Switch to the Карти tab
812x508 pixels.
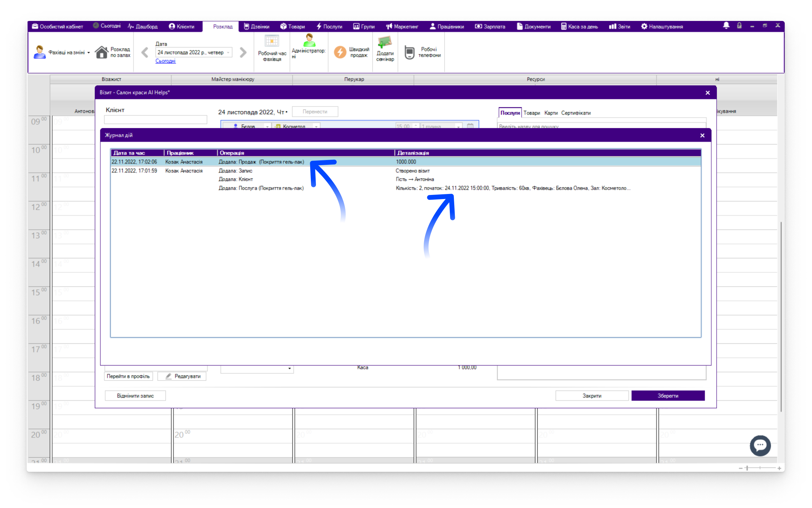click(x=551, y=113)
